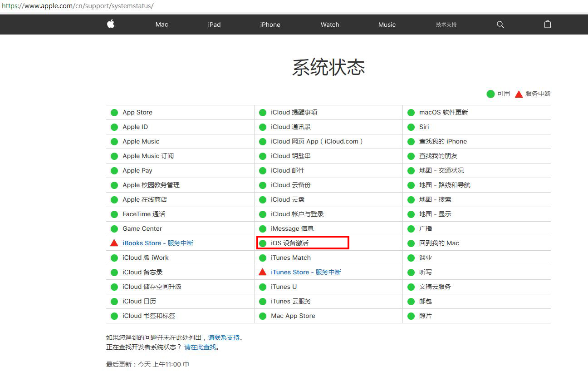This screenshot has width=588, height=372.
Task: Open the 请在此查找 developer status link
Action: pos(201,347)
